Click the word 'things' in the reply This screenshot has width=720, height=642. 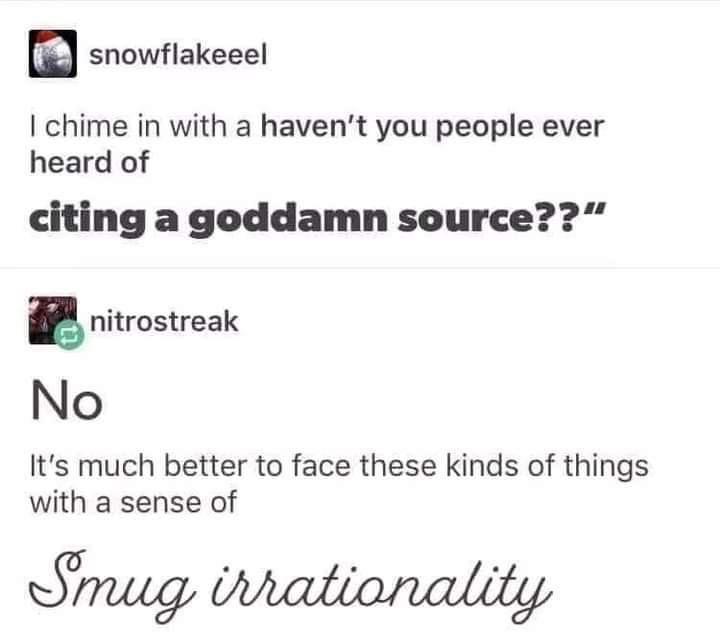[x=606, y=467]
